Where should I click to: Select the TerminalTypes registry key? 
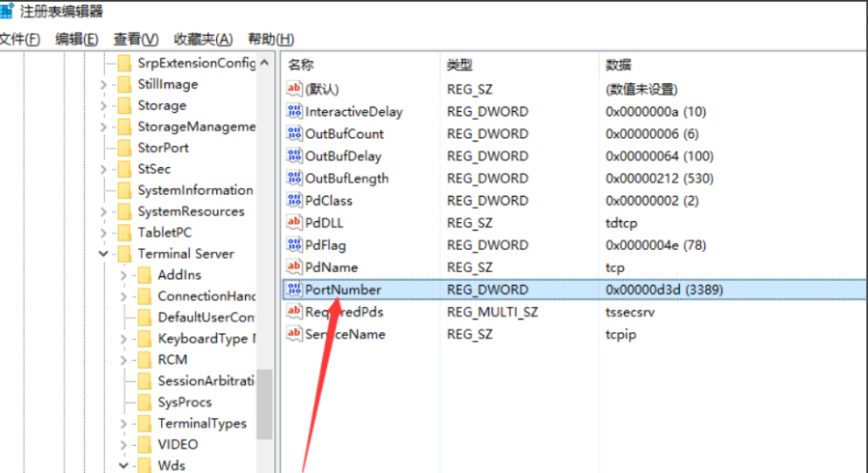pyautogui.click(x=202, y=424)
